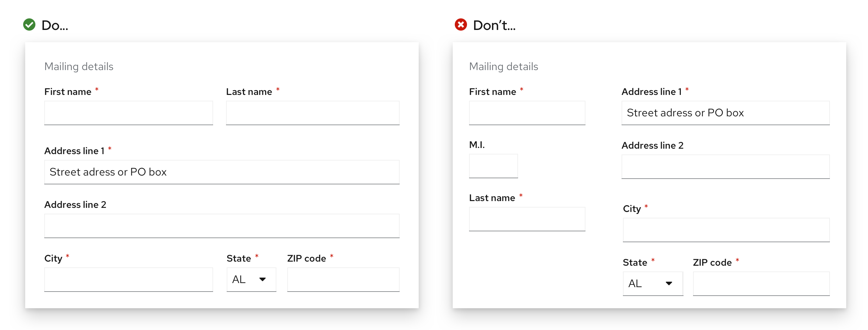The height and width of the screenshot is (330, 868).
Task: Focus the Last name field in the Don't form
Action: (527, 219)
